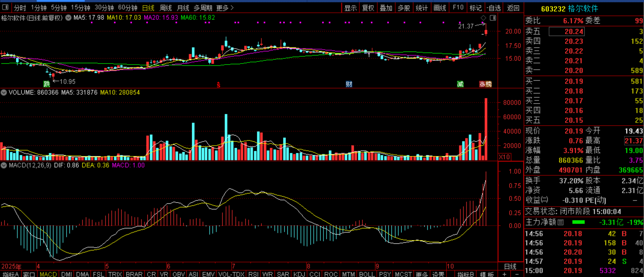644x277 pixels.
Task: Select the MACD indicator tab
Action: [48, 274]
